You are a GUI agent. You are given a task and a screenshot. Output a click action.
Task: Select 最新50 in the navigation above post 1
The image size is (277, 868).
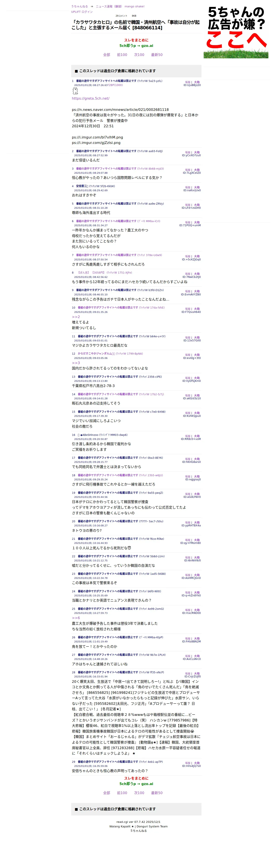pyautogui.click(x=157, y=55)
